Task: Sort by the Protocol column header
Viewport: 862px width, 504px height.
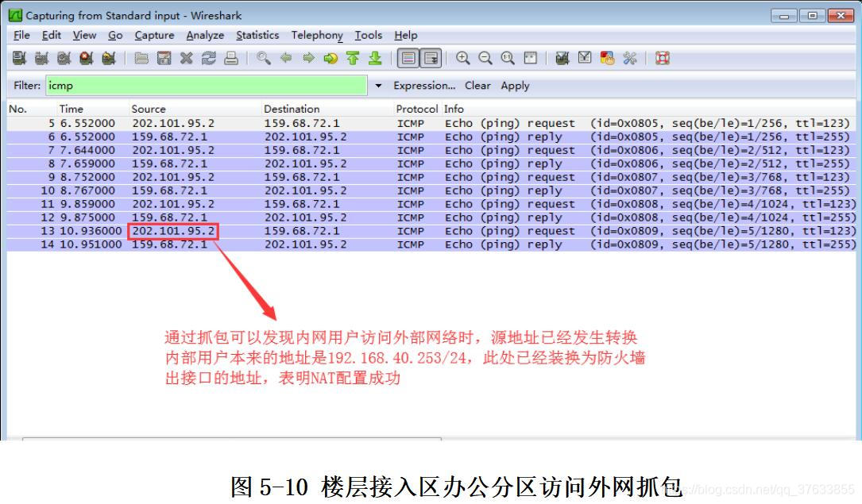Action: pos(417,109)
